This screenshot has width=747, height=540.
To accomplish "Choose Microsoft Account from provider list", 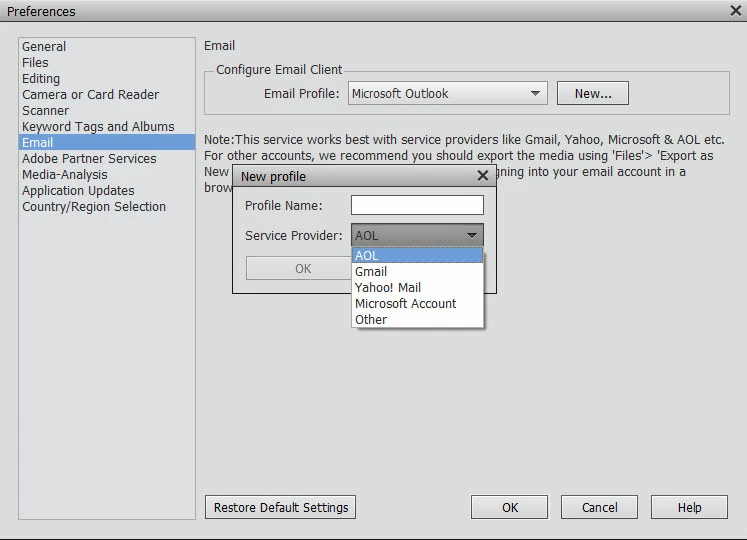I will (x=417, y=304).
